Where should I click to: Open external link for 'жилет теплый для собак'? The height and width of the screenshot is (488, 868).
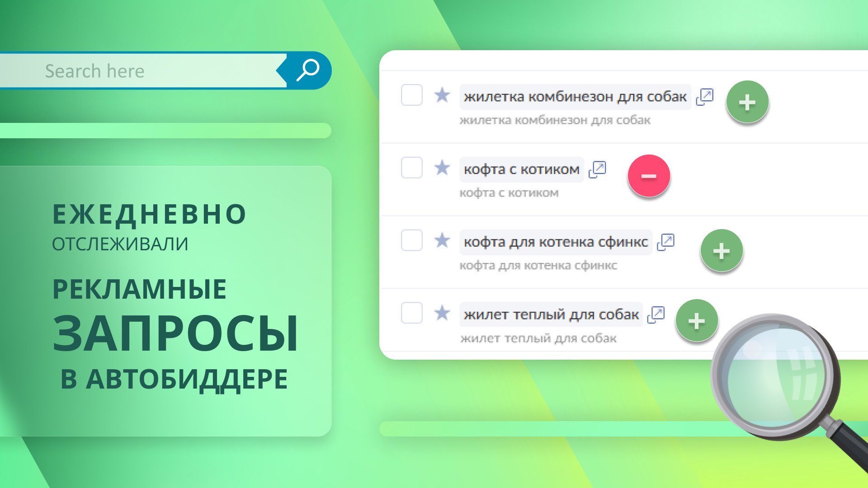[656, 314]
